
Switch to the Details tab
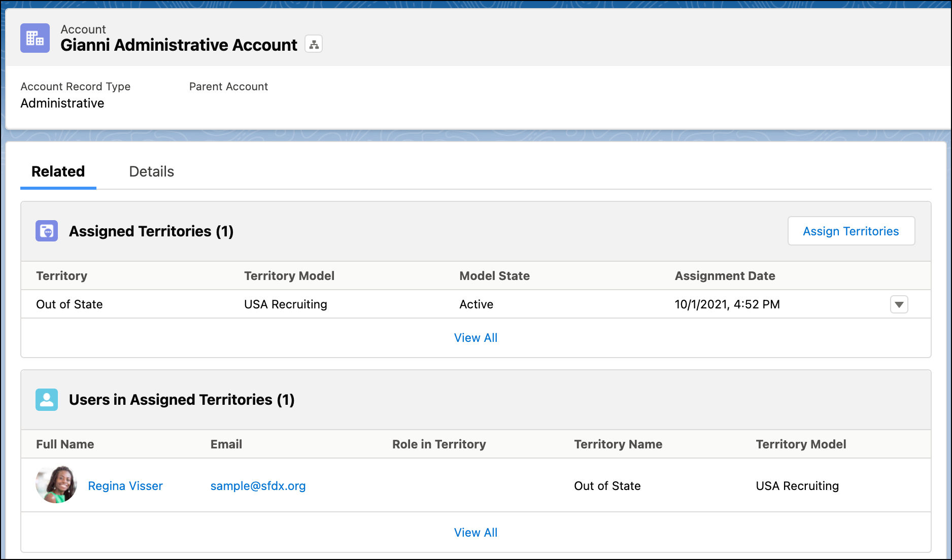pyautogui.click(x=151, y=171)
